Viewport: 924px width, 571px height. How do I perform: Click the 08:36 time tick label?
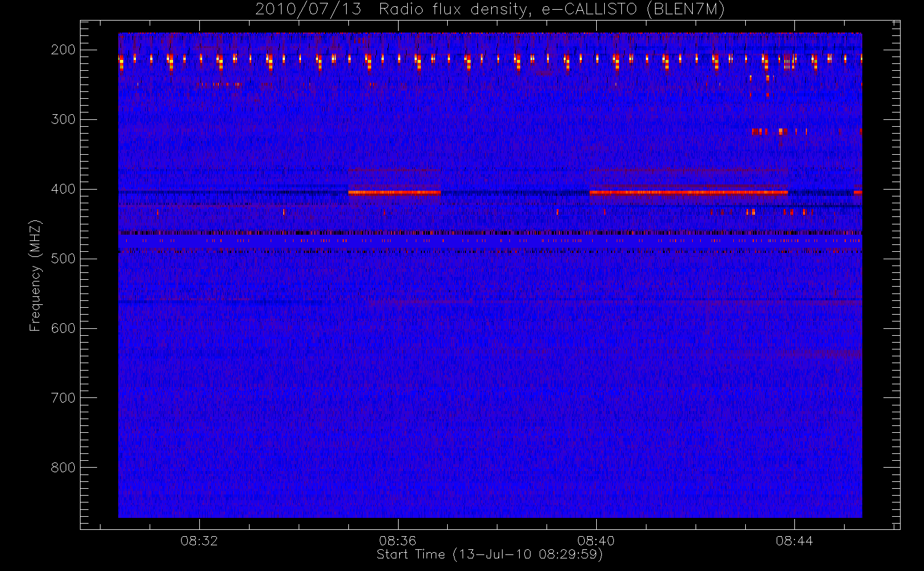[x=397, y=541]
